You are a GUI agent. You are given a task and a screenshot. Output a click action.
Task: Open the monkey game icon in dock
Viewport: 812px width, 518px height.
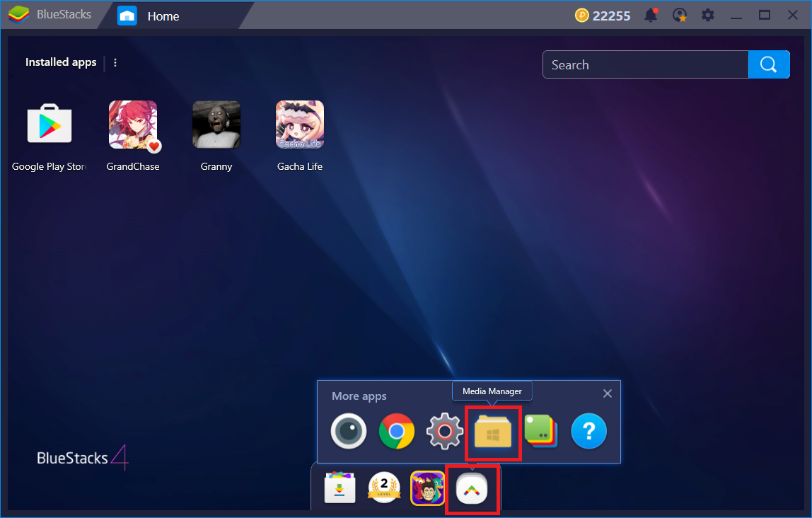click(x=427, y=488)
